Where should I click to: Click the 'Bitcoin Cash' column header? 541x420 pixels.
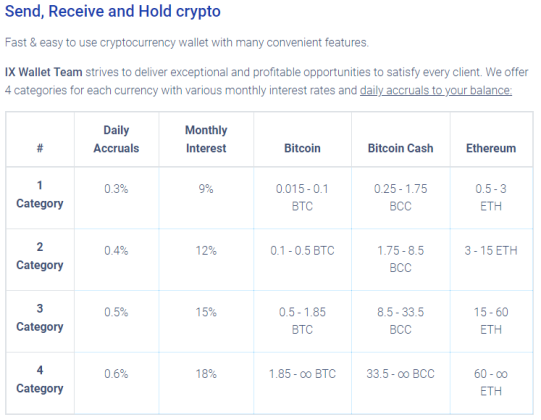400,148
